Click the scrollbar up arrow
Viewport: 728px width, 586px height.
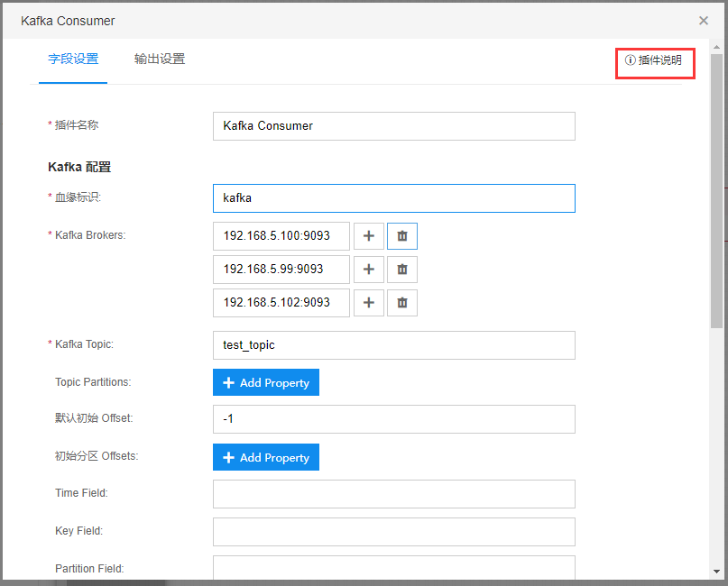click(716, 46)
